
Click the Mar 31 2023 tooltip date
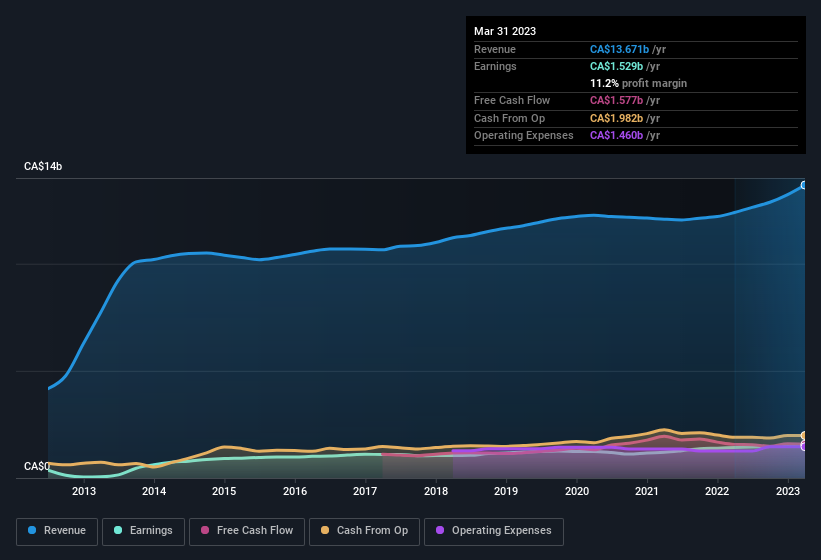click(505, 31)
